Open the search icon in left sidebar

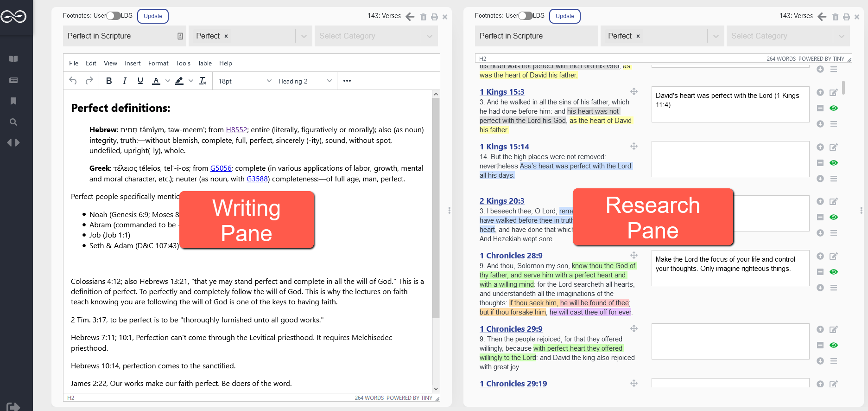13,122
